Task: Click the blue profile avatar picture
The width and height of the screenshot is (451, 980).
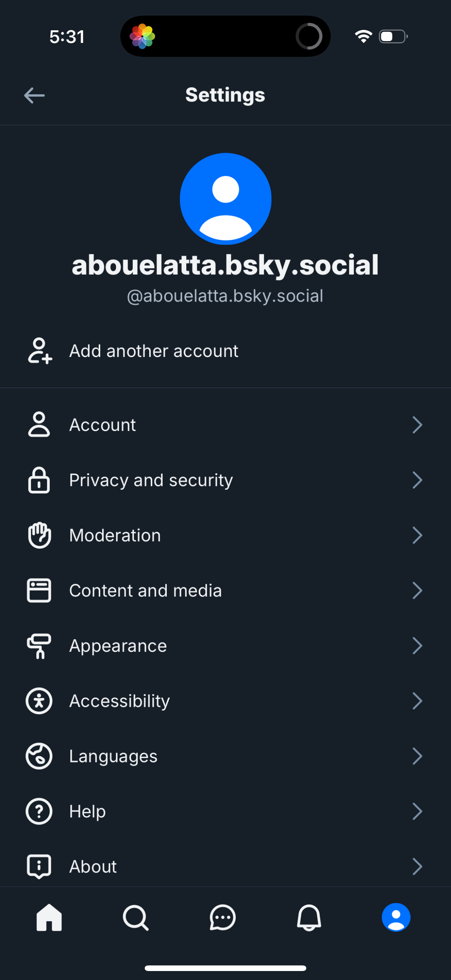Action: (x=225, y=198)
